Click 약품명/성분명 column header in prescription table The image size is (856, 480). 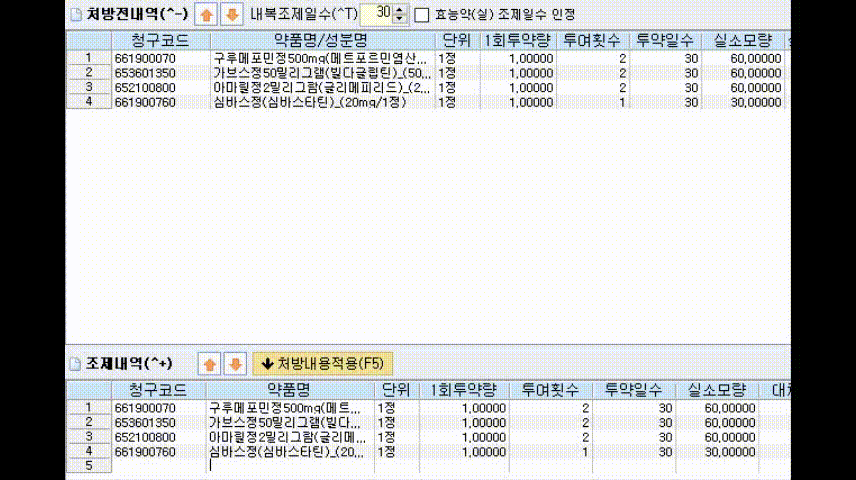click(322, 40)
